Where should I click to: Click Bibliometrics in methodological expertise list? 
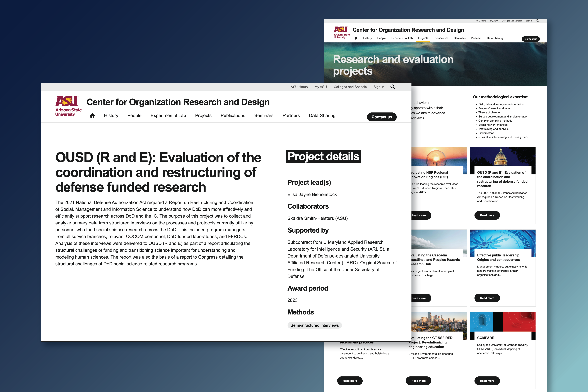(486, 133)
